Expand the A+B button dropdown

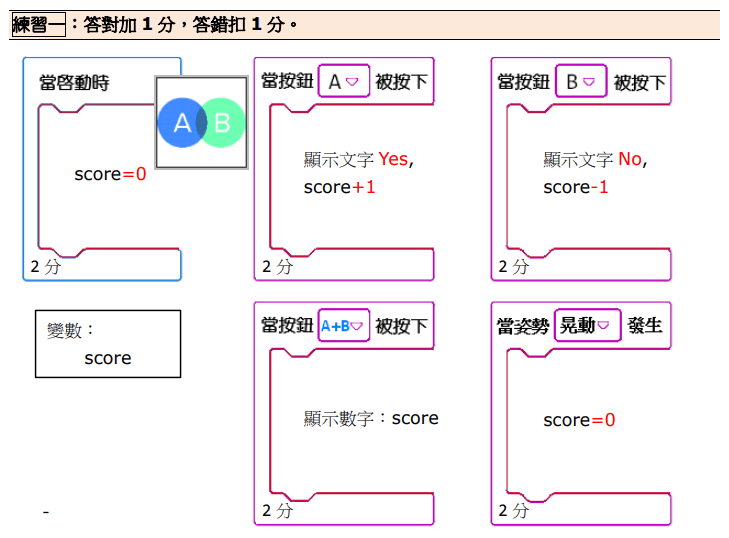[343, 325]
